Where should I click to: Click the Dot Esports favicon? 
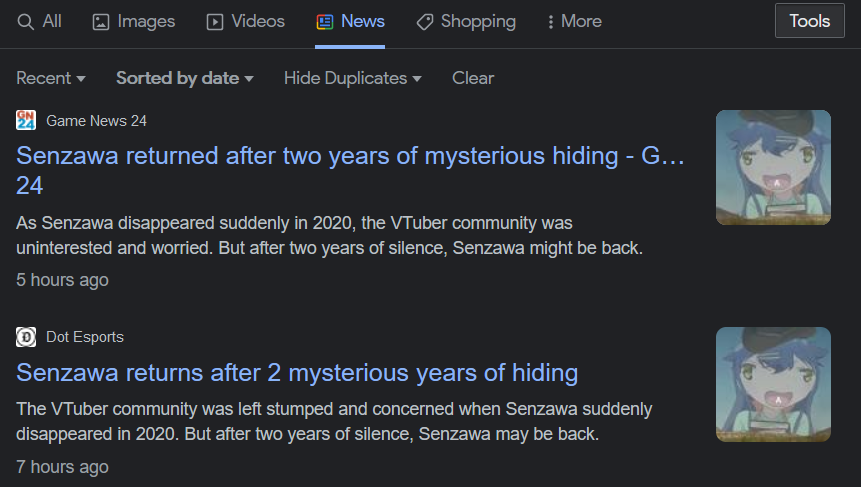[26, 337]
